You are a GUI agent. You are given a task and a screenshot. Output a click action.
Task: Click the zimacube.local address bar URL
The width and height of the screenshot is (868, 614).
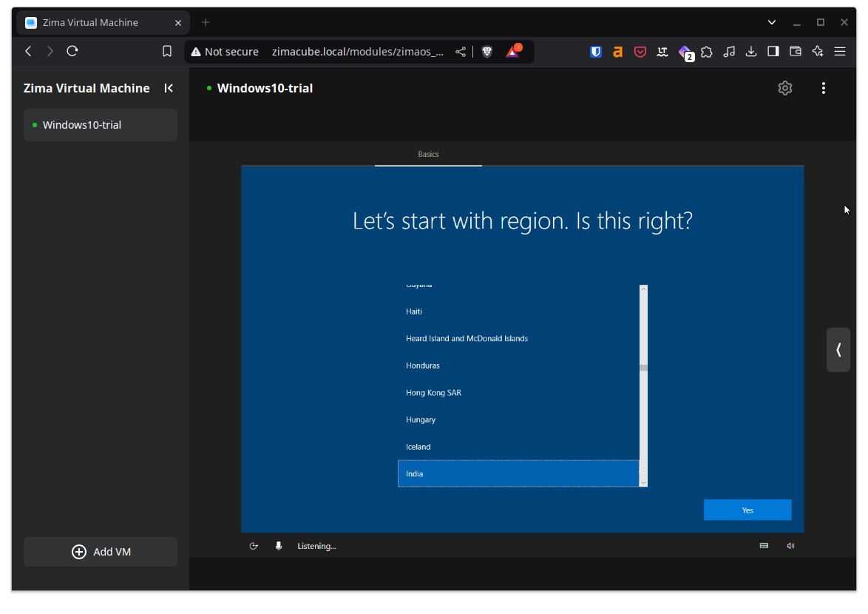tap(358, 52)
